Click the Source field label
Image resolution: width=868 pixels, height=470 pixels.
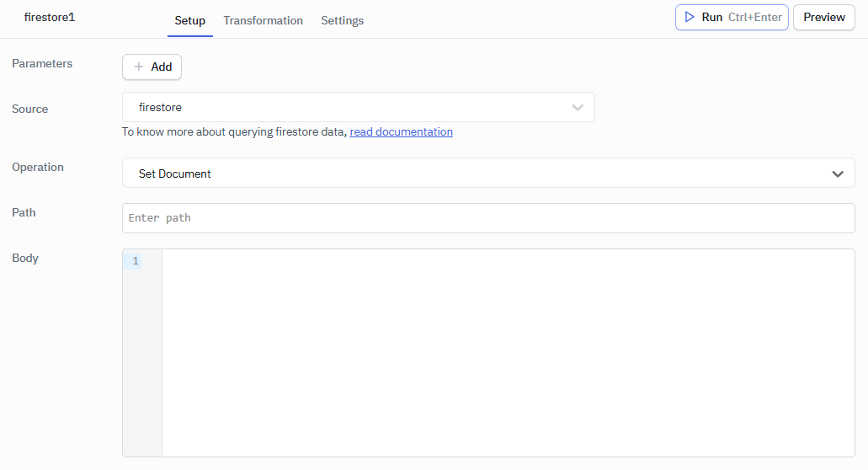pos(30,109)
